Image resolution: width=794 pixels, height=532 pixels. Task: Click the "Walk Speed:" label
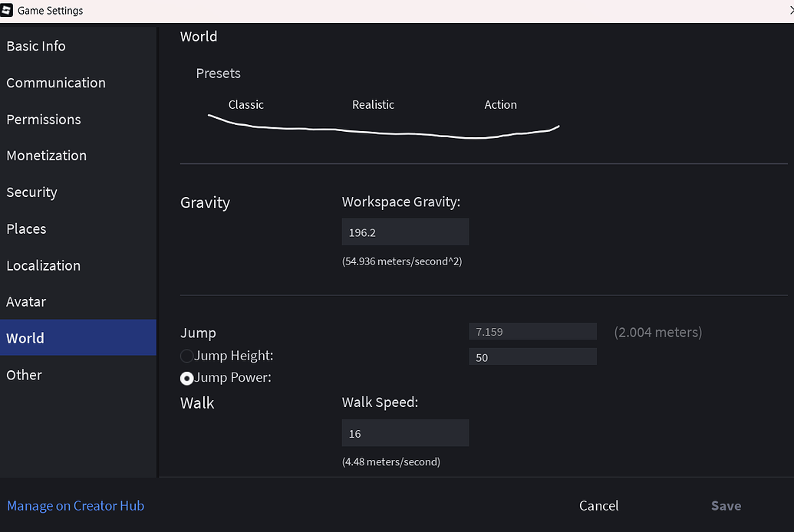(381, 402)
